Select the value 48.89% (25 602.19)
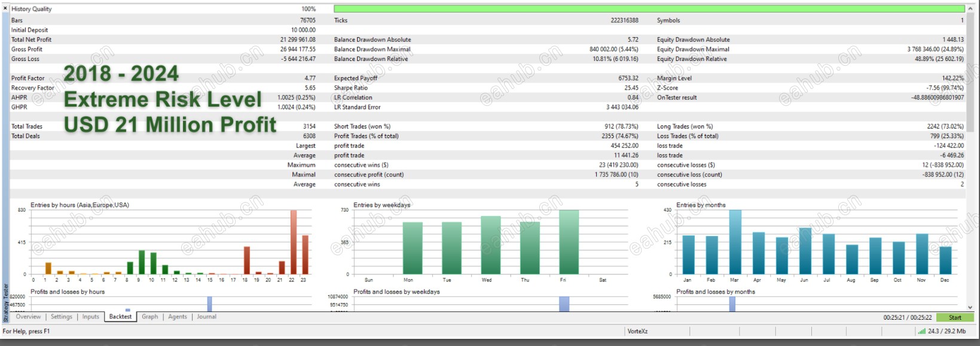The width and height of the screenshot is (980, 346). point(939,59)
